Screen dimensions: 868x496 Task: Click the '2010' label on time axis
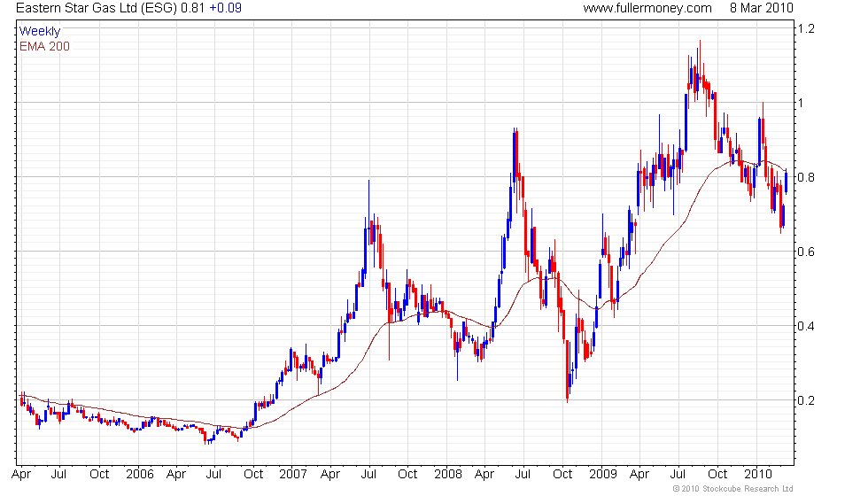(758, 474)
